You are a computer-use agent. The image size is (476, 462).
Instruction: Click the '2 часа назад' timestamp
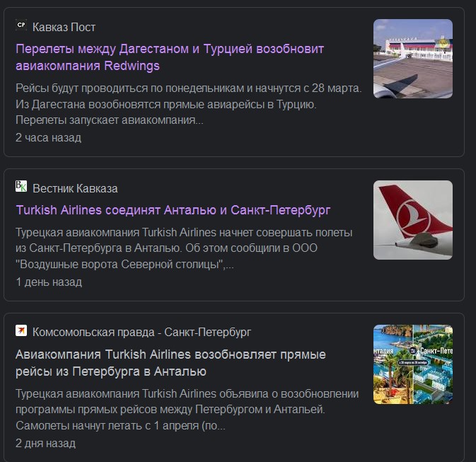click(48, 137)
